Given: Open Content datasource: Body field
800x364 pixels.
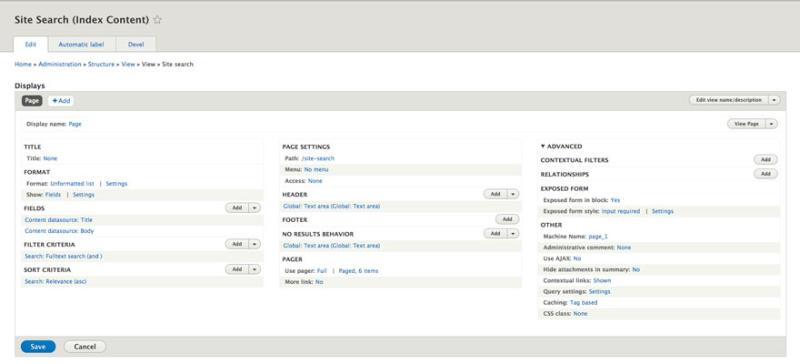Looking at the screenshot, I should (x=59, y=231).
